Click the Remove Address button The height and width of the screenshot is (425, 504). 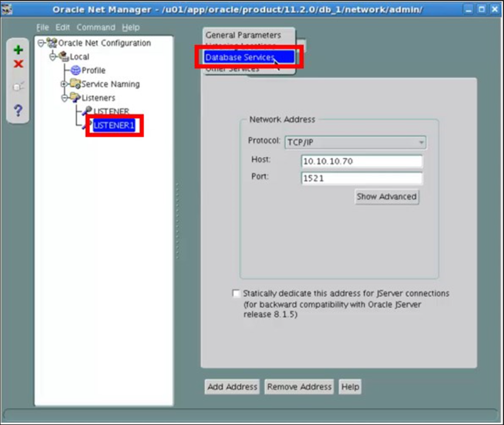point(299,387)
